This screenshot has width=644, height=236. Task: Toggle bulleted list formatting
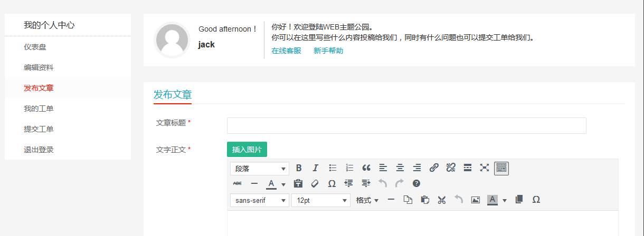point(333,168)
